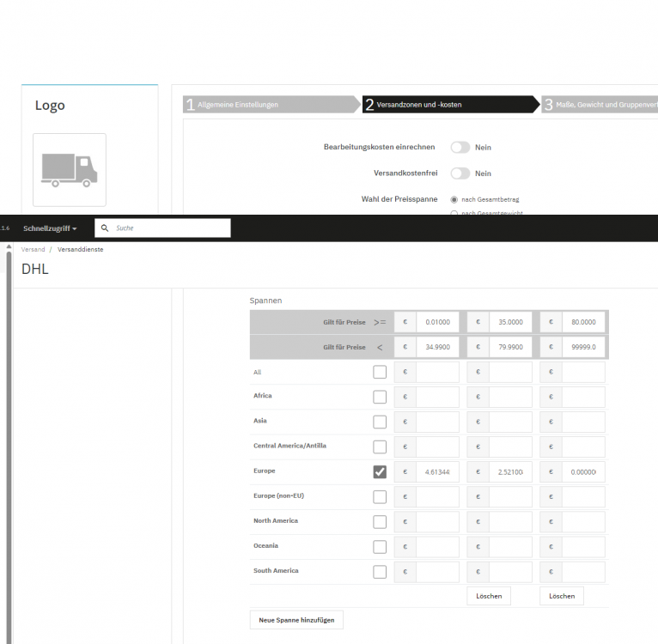The image size is (658, 644).
Task: Edit lower bound field 0.01000
Action: click(438, 322)
